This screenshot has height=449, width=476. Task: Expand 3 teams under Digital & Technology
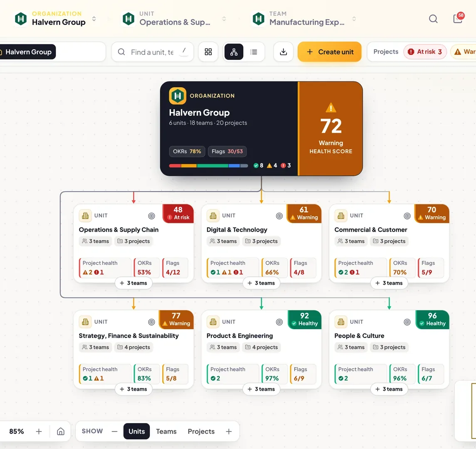[x=261, y=283]
